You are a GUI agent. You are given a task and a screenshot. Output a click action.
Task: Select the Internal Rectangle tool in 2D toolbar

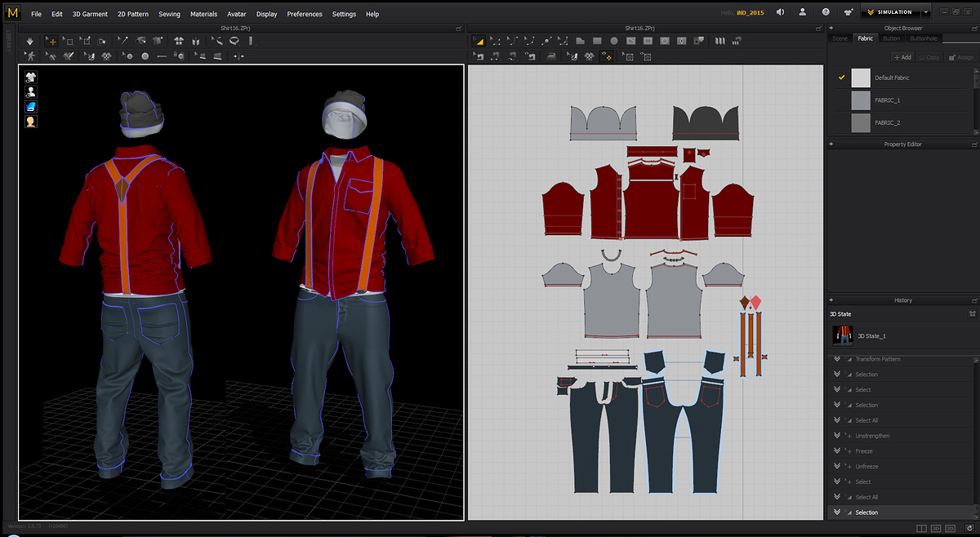648,40
